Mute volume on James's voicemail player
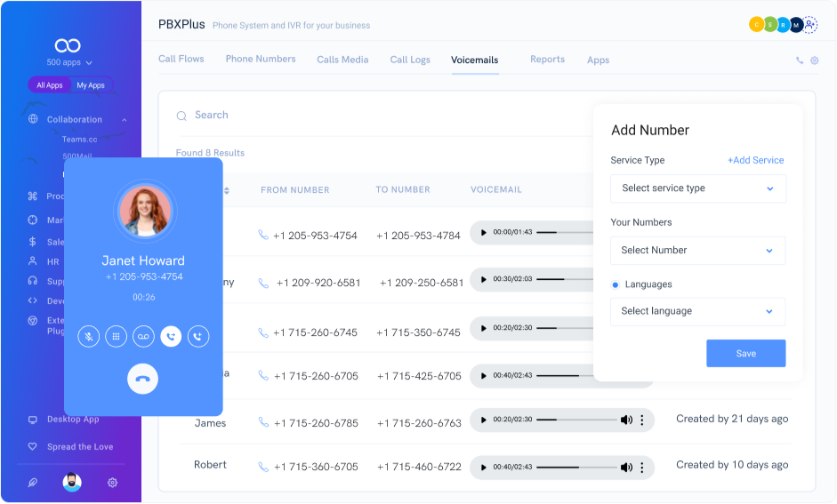This screenshot has width=837, height=504. coord(626,420)
